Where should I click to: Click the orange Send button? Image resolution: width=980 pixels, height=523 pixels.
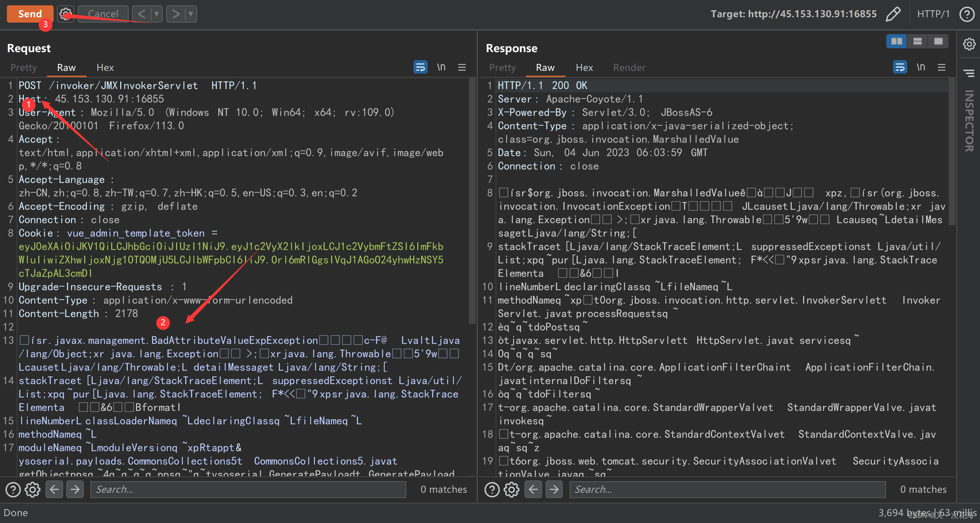pyautogui.click(x=30, y=14)
